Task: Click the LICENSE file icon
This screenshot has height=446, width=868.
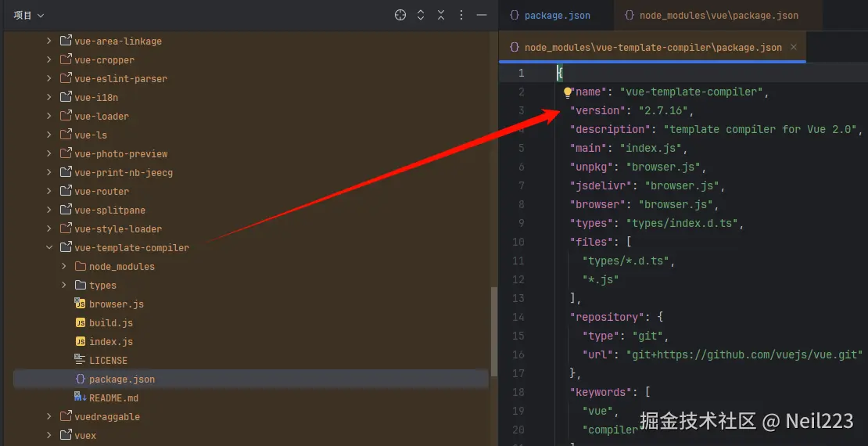Action: pyautogui.click(x=81, y=360)
